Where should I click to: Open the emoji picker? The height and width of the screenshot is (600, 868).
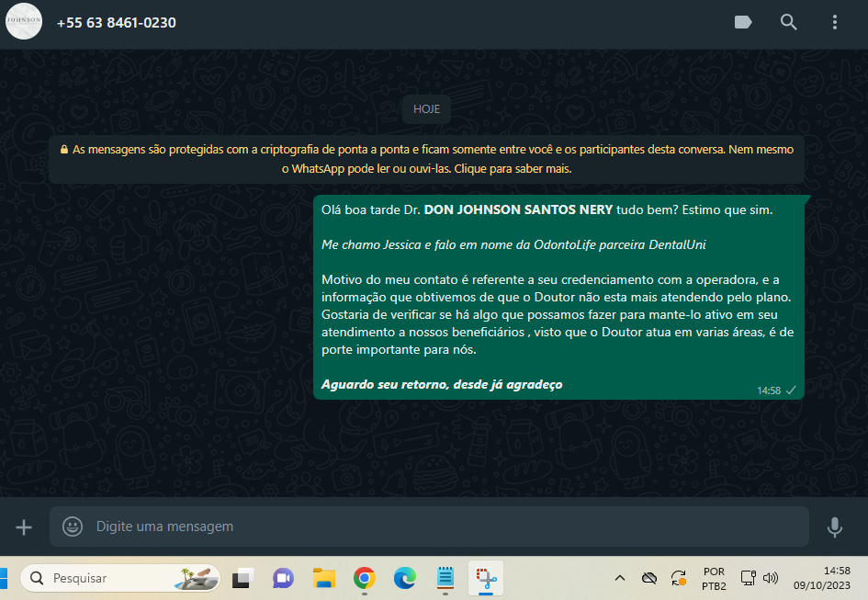pos(73,526)
